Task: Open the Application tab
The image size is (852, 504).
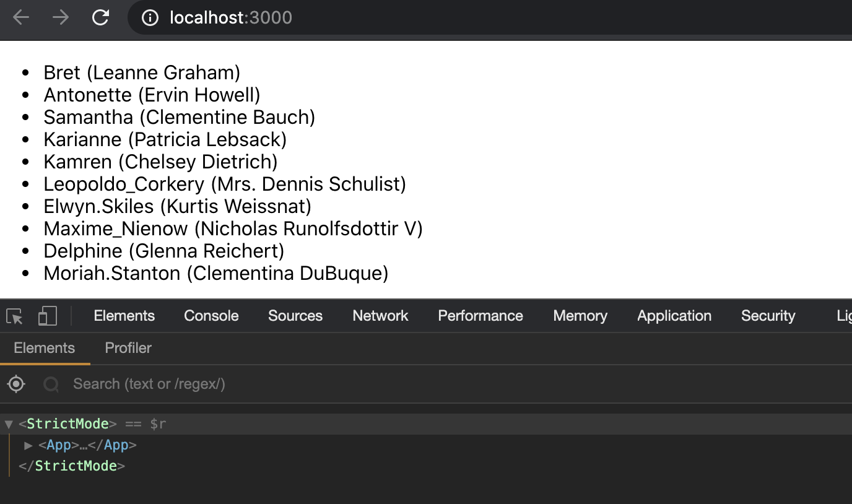Action: tap(674, 316)
